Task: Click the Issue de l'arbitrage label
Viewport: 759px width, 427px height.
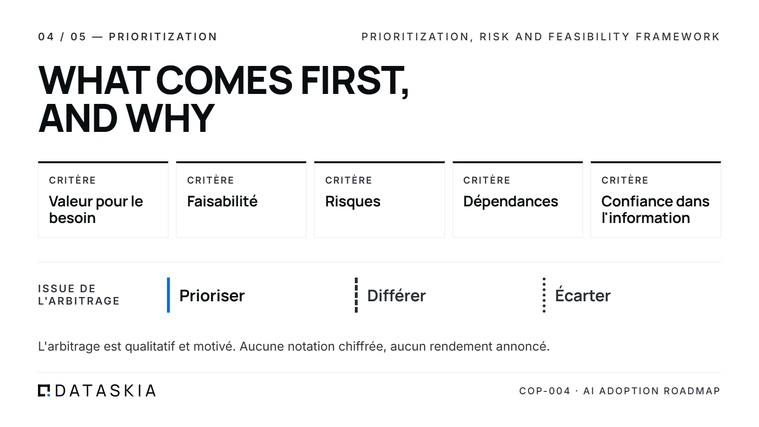Action: (x=79, y=295)
